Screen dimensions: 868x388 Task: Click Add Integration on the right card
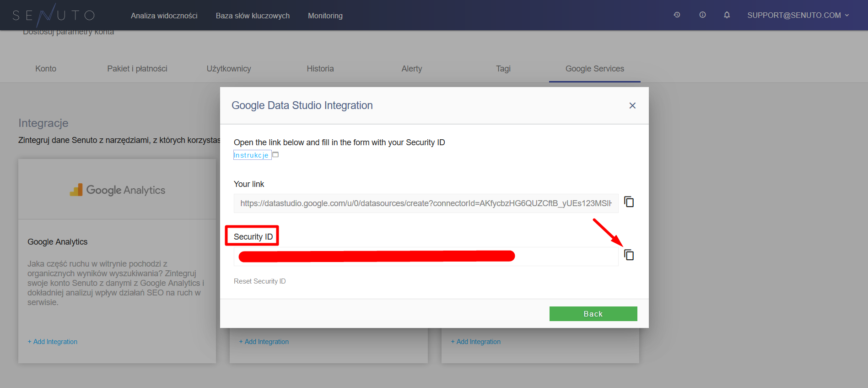pos(476,342)
